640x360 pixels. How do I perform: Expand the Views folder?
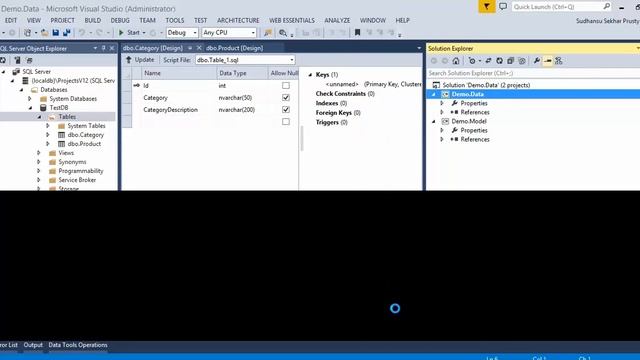pyautogui.click(x=39, y=153)
